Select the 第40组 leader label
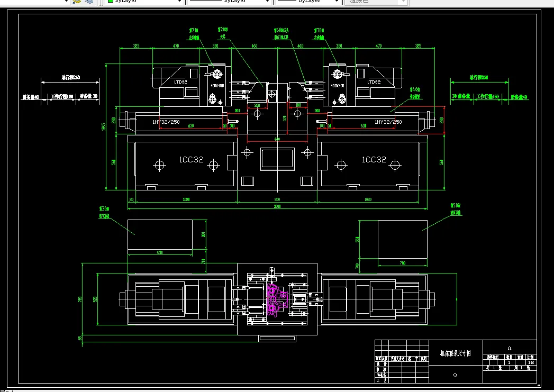The height and width of the screenshot is (392, 554). [x=415, y=93]
